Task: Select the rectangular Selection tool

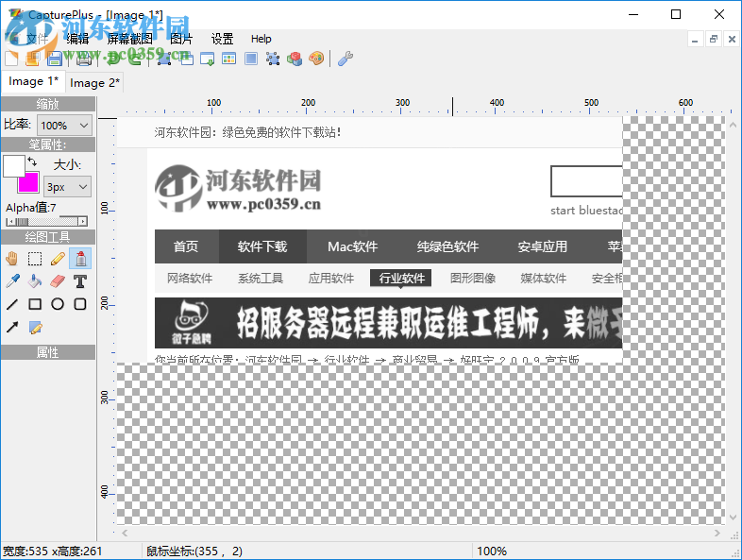Action: tap(35, 259)
